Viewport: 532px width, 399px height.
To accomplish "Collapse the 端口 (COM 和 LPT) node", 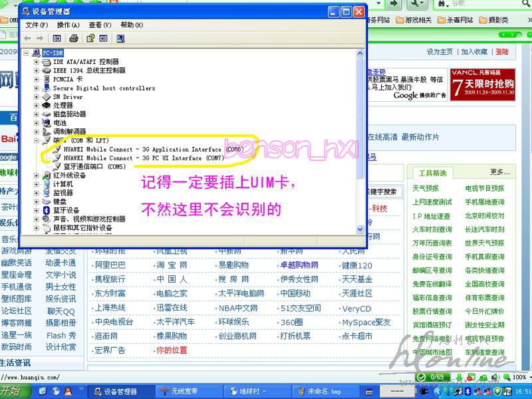I will point(37,140).
